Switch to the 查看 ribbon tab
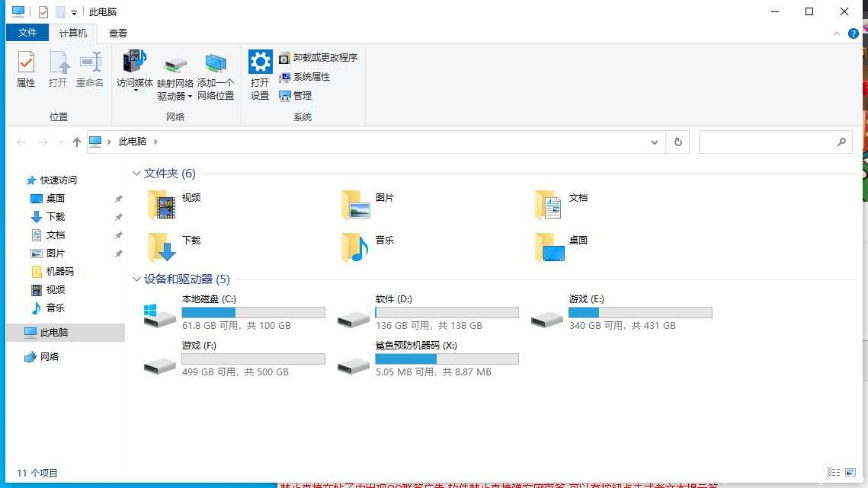Viewport: 868px width, 488px height. point(118,33)
